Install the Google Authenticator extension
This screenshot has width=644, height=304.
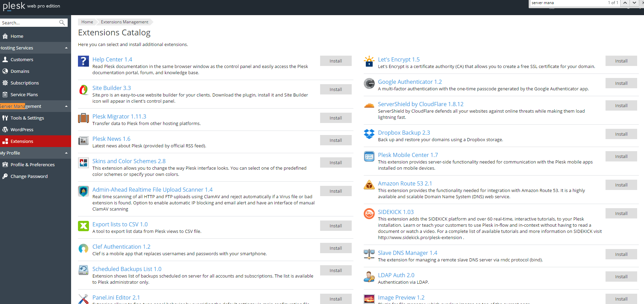coord(621,83)
